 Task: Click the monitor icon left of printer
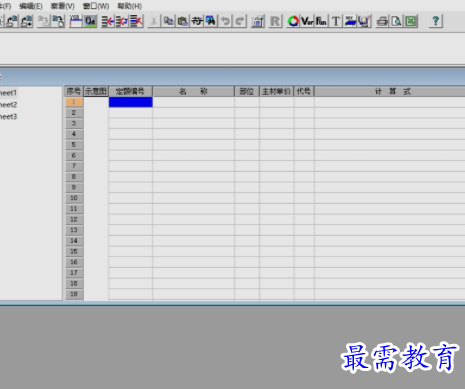(364, 21)
